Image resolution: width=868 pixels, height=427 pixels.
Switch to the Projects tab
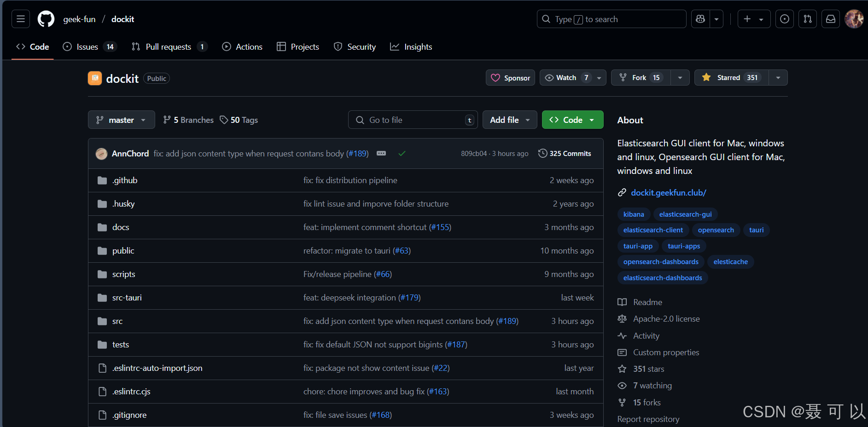pos(298,47)
